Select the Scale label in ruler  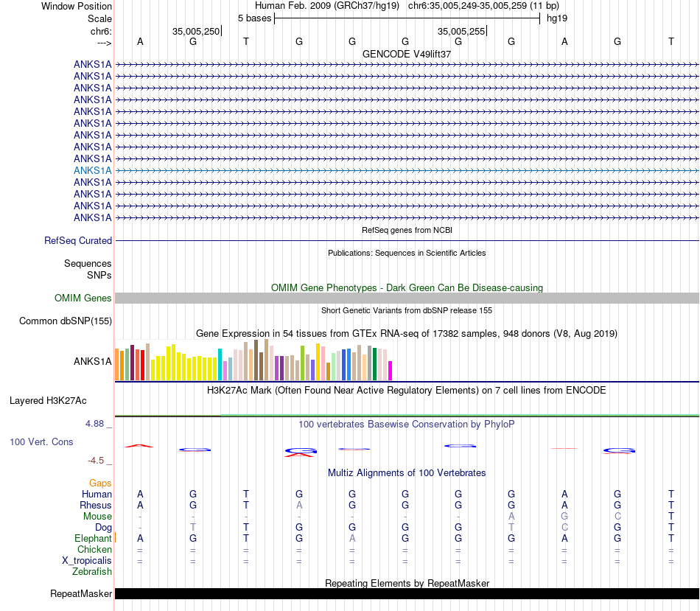click(x=99, y=18)
